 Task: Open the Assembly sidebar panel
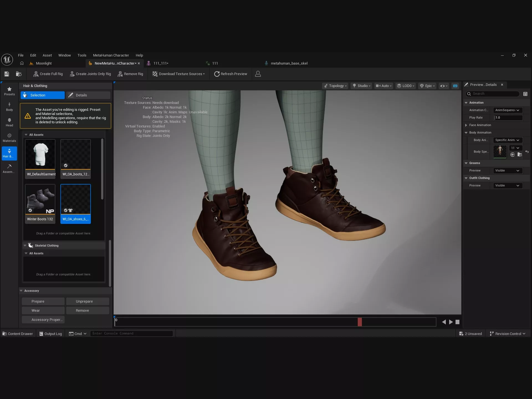[9, 169]
